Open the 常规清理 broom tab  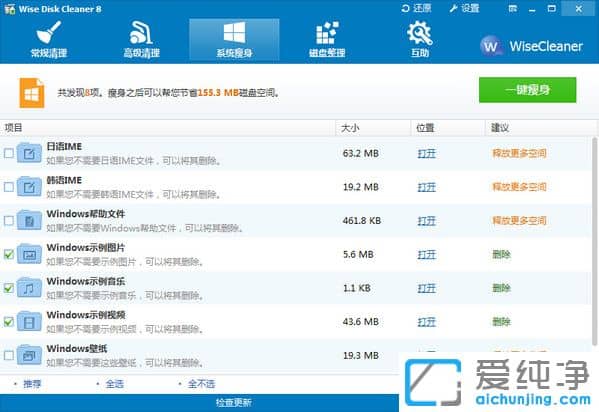pos(49,39)
